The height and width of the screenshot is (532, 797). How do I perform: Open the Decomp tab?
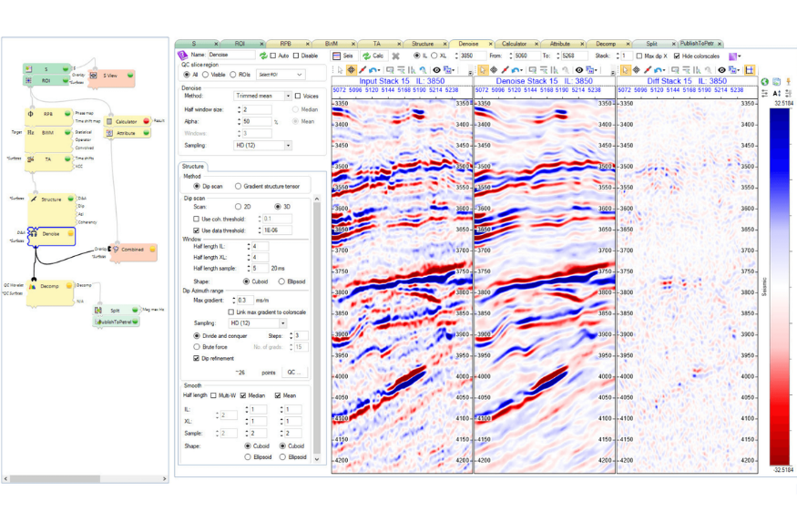tap(606, 43)
